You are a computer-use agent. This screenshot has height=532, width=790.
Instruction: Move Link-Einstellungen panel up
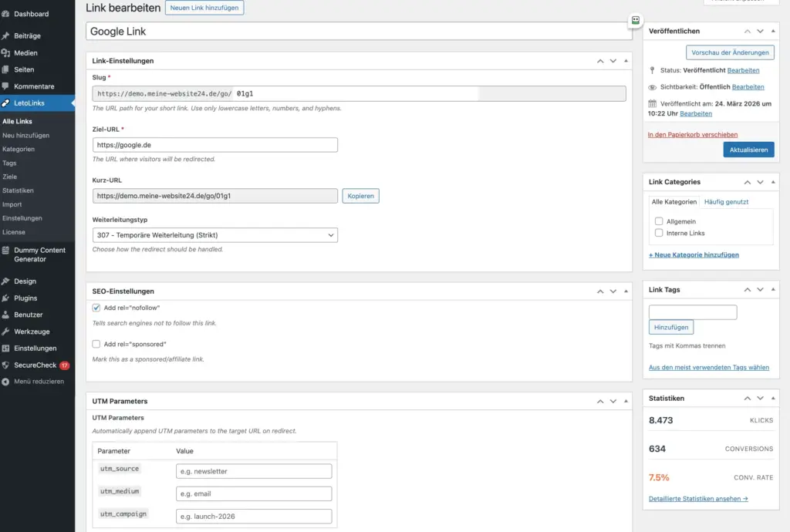point(600,61)
